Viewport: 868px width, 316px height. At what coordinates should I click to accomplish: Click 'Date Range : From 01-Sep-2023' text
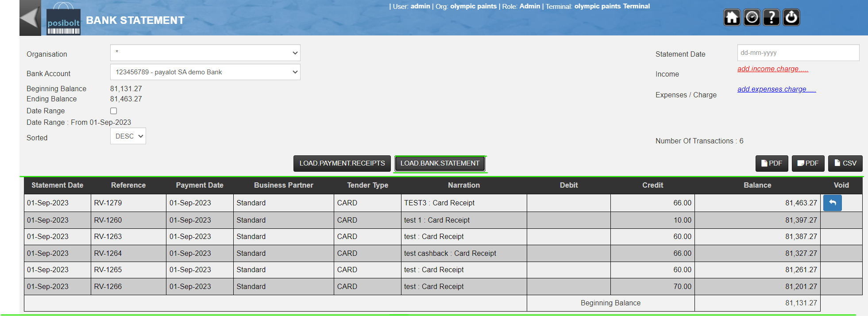79,123
